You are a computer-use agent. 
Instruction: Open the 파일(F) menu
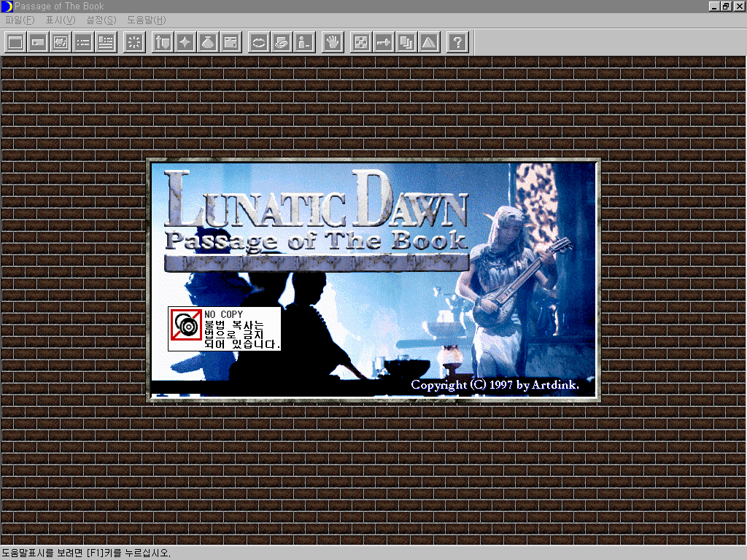[x=20, y=20]
